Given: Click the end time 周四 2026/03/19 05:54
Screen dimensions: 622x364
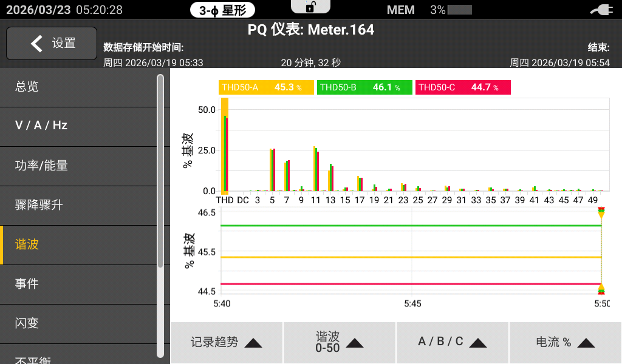Looking at the screenshot, I should click(x=559, y=62).
